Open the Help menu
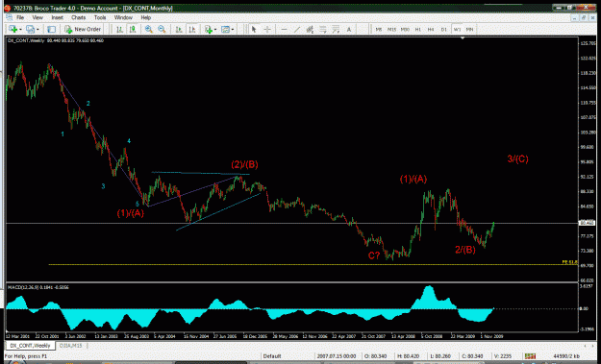 point(145,17)
